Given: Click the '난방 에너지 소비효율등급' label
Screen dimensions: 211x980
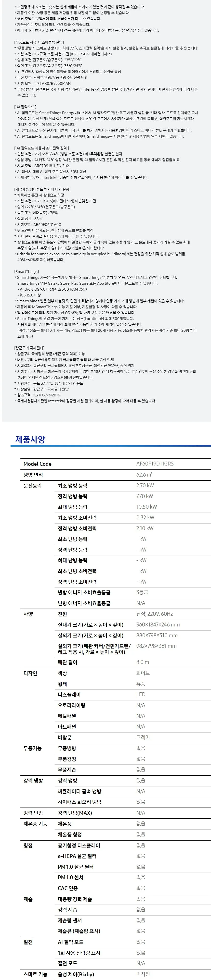Looking at the screenshot, I should 84,603.
